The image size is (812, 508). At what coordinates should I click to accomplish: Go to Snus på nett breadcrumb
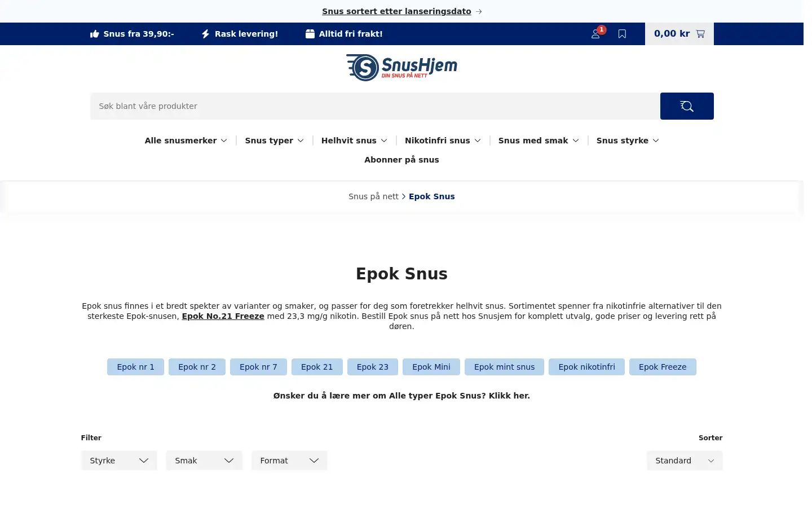[x=373, y=196]
